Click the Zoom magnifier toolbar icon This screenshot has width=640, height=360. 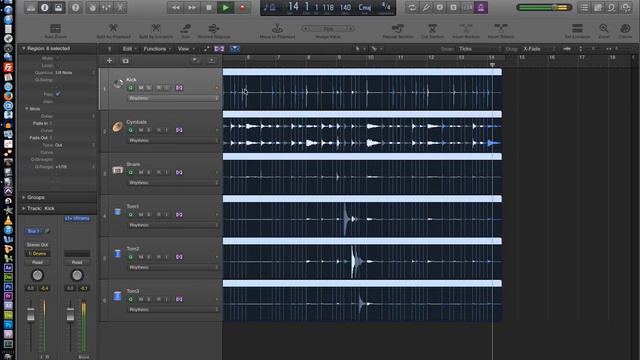point(604,28)
